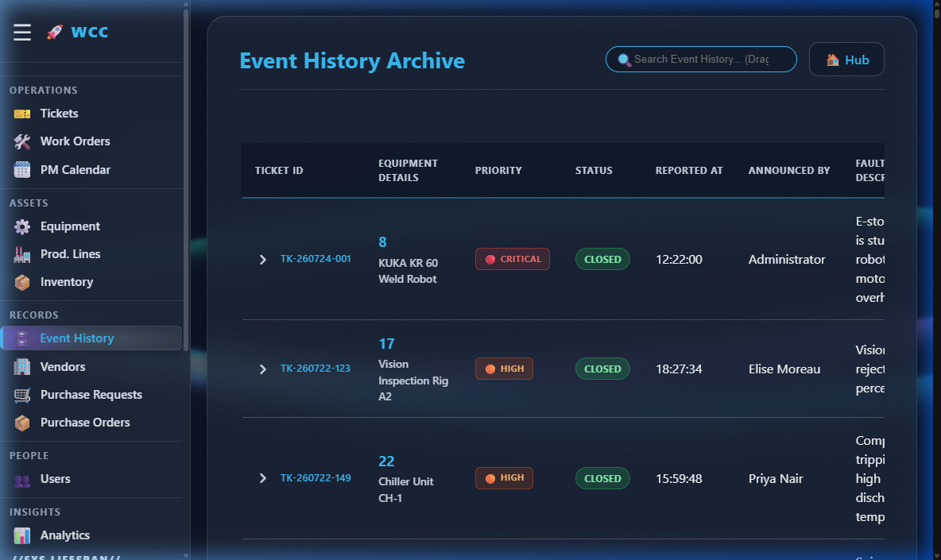The height and width of the screenshot is (560, 941).
Task: Open ticket link TK-260722-123
Action: 315,369
